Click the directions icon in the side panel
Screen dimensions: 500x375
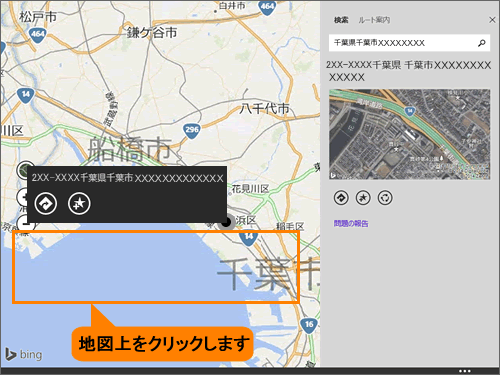(x=341, y=198)
